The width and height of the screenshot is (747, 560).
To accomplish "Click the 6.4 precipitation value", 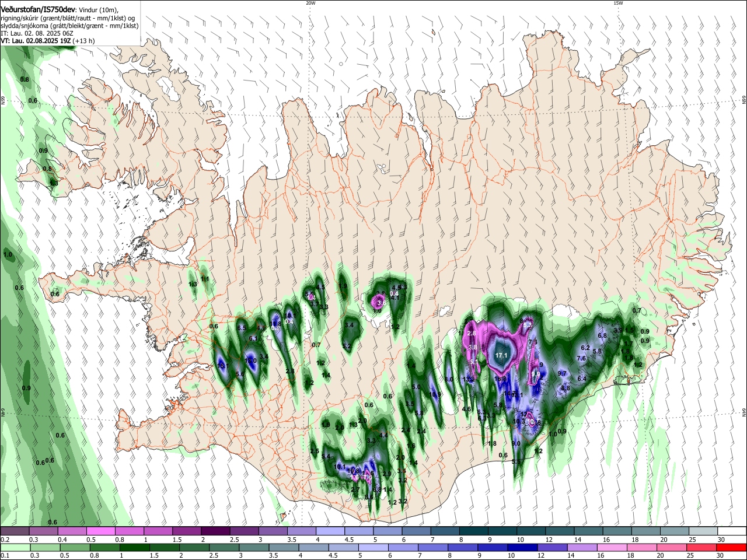I will (582, 379).
